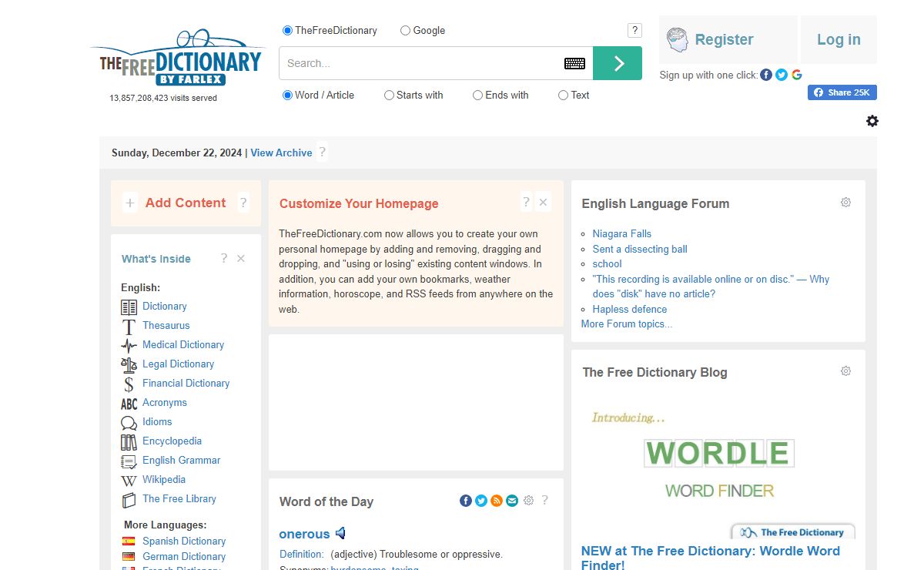Open the Spanish Dictionary link
This screenshot has height=570, width=924.
184,541
